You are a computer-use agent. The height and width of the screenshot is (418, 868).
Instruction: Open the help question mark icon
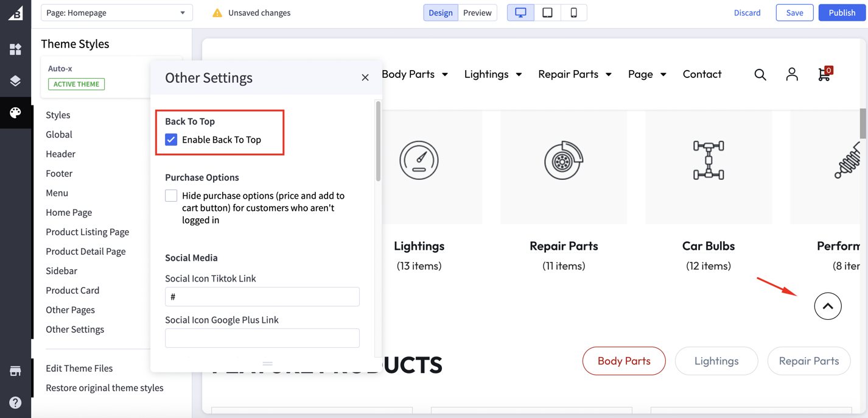click(15, 402)
